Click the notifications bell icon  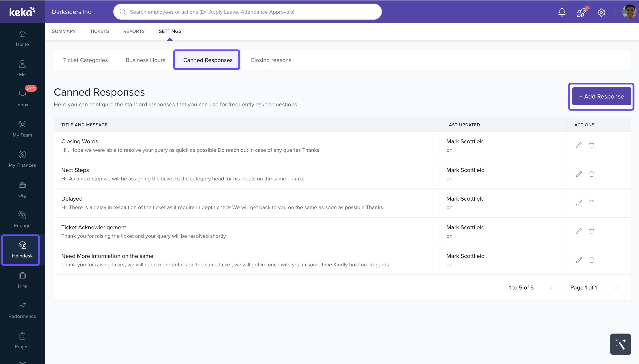(562, 12)
